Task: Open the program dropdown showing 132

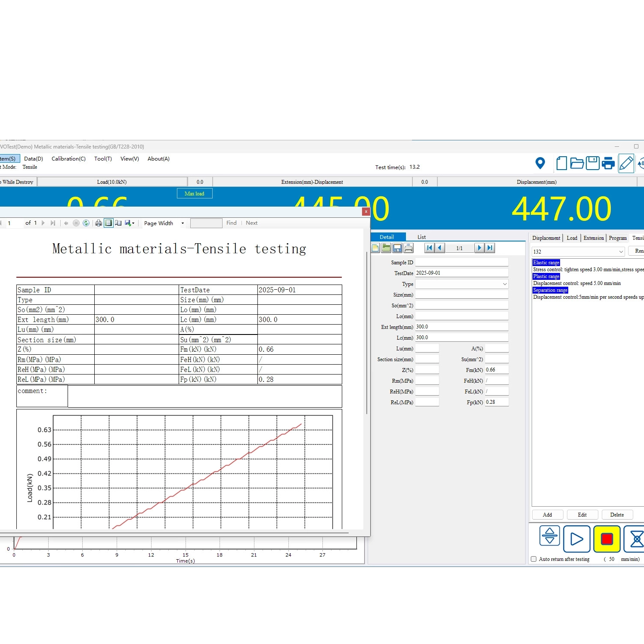Action: (x=621, y=251)
